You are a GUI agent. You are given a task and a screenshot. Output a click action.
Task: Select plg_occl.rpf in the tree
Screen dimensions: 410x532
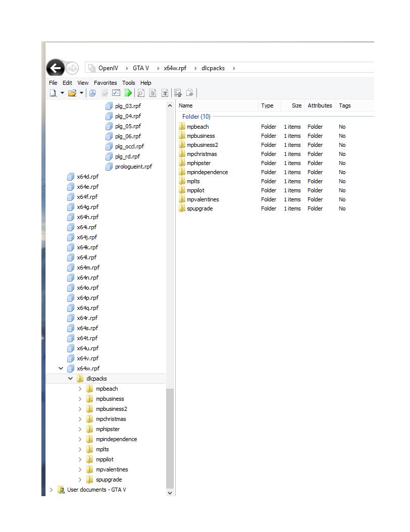point(129,146)
